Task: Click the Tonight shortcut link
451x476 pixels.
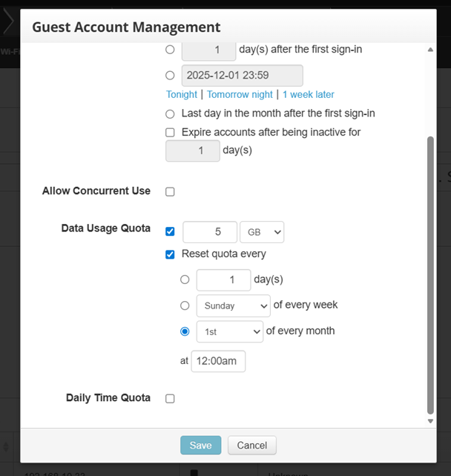Action: (x=182, y=95)
